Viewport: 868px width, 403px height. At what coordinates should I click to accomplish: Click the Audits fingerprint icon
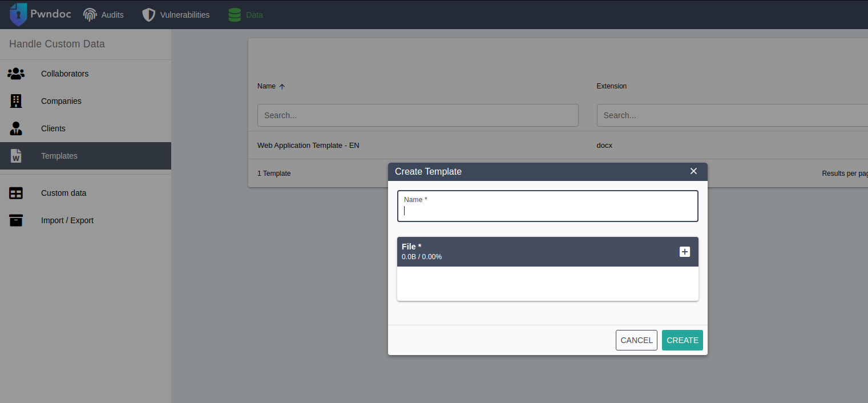(x=90, y=15)
